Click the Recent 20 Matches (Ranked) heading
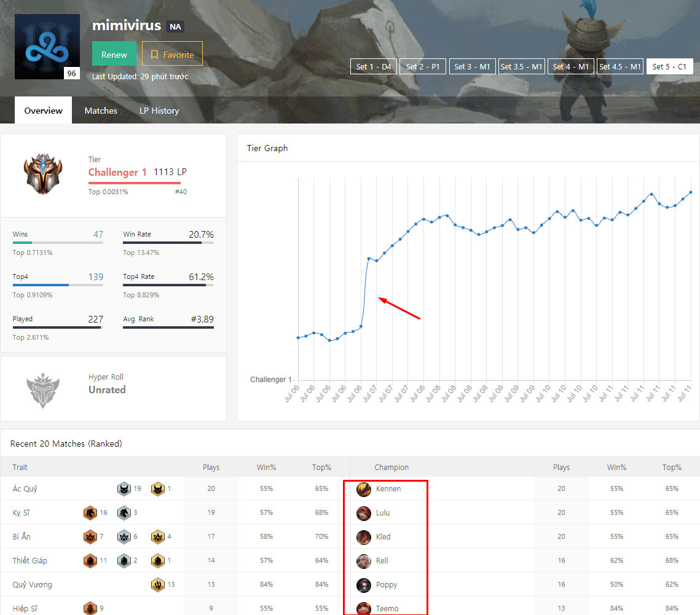The image size is (700, 615). tap(66, 444)
